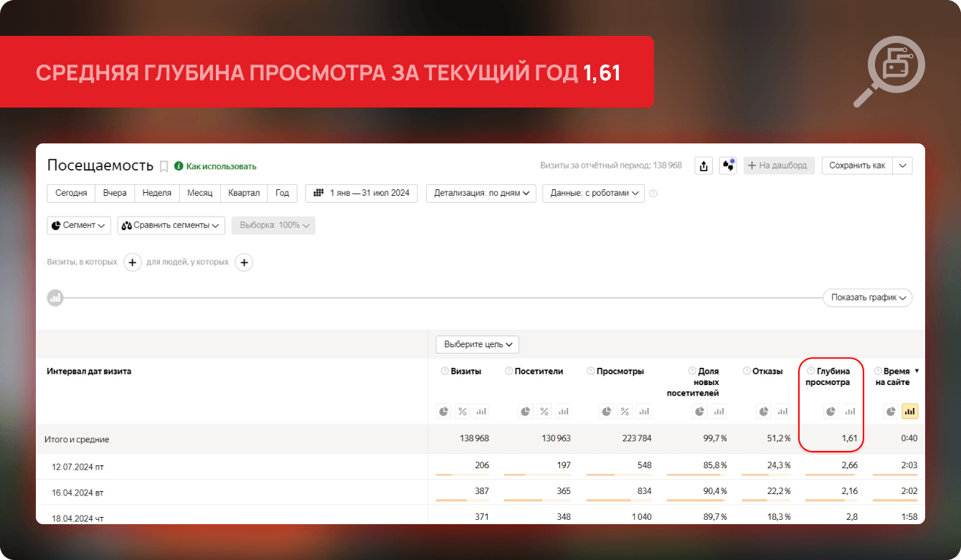Add report via На дашборд button
961x560 pixels.
point(777,166)
